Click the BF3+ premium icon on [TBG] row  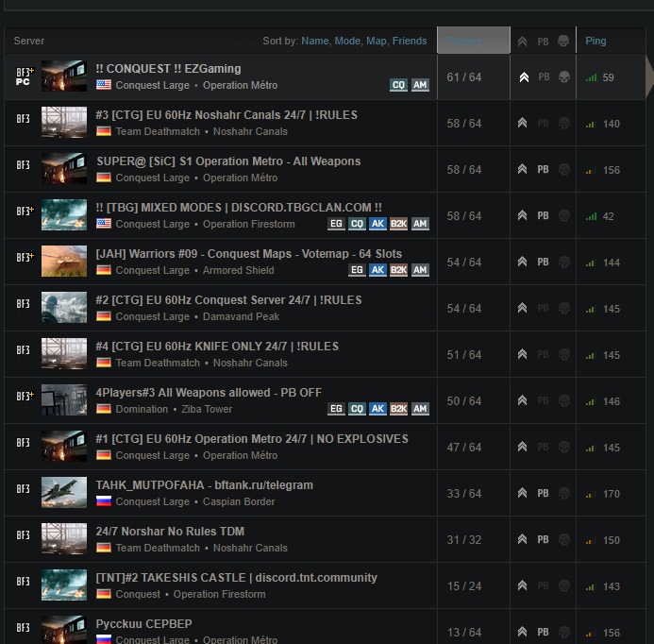tap(25, 211)
